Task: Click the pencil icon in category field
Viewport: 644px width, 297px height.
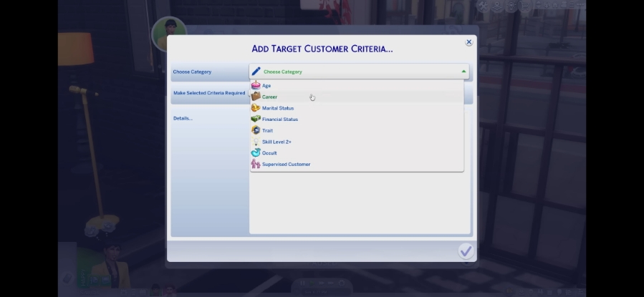Action: [x=256, y=72]
